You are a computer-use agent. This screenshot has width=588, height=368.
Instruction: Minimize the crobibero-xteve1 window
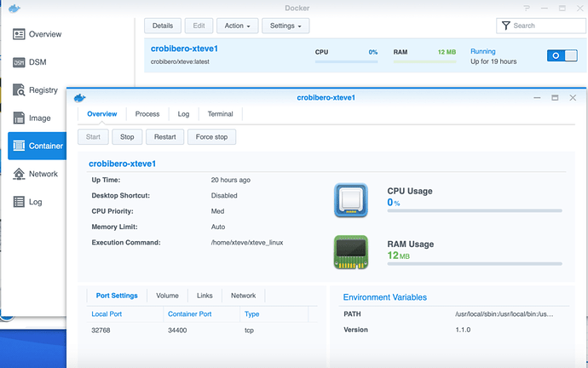(537, 98)
